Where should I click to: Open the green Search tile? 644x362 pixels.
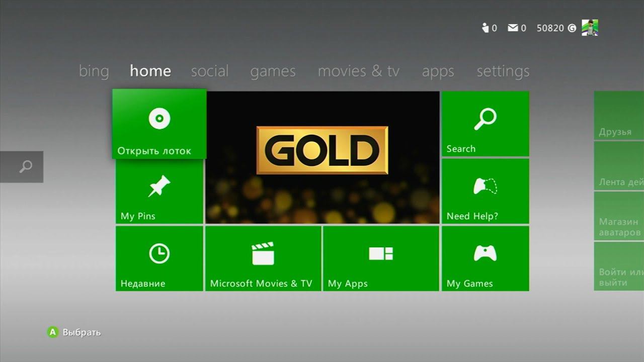point(485,124)
